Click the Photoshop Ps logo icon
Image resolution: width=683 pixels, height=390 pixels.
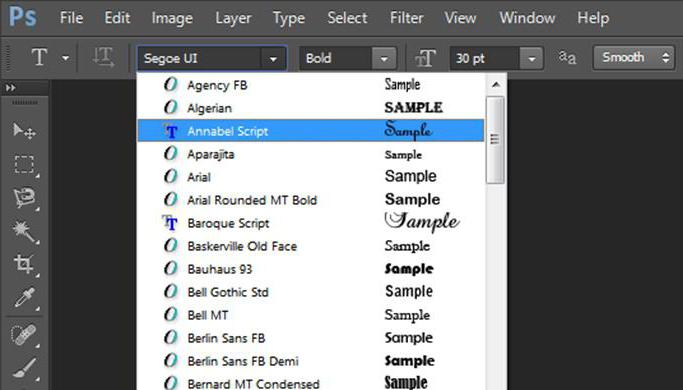[x=23, y=17]
